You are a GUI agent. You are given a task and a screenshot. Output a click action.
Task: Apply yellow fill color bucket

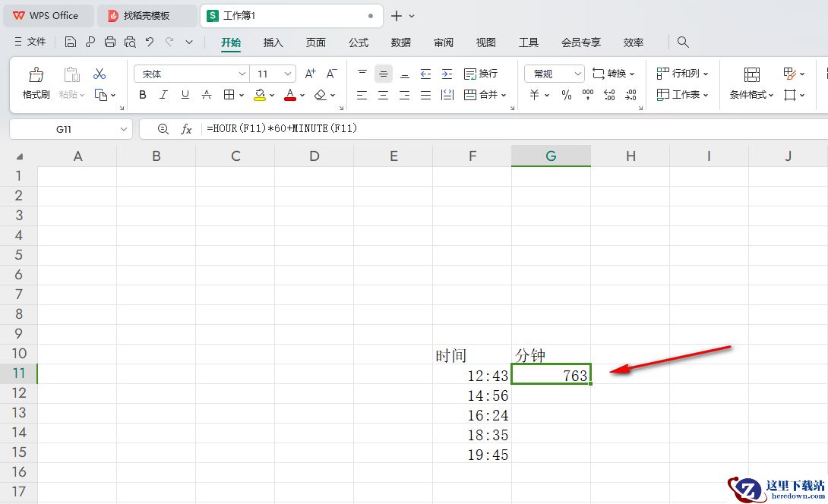pos(259,95)
